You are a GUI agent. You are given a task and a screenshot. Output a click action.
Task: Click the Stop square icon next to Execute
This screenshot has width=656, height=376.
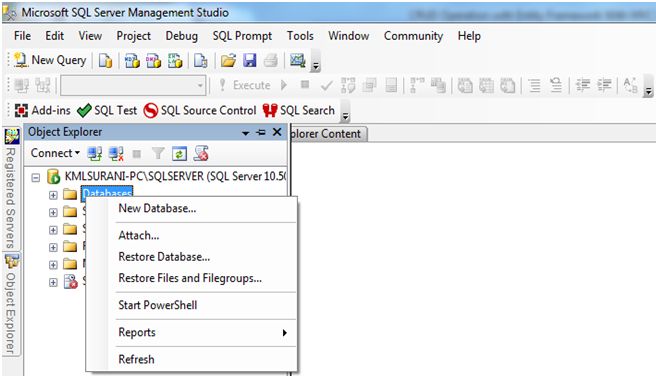pos(305,85)
